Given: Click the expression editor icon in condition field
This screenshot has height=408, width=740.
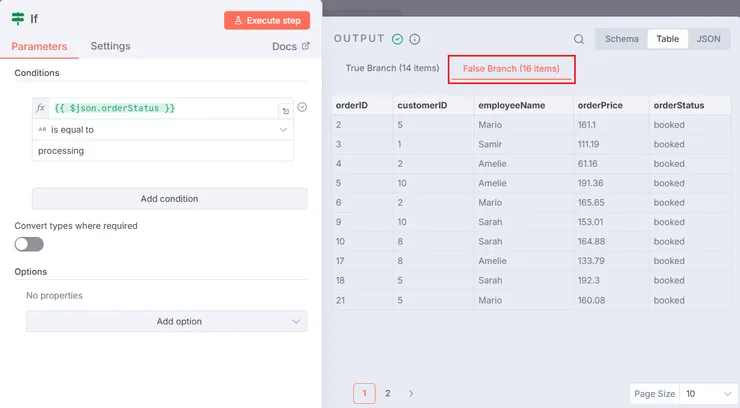Looking at the screenshot, I should pos(286,111).
